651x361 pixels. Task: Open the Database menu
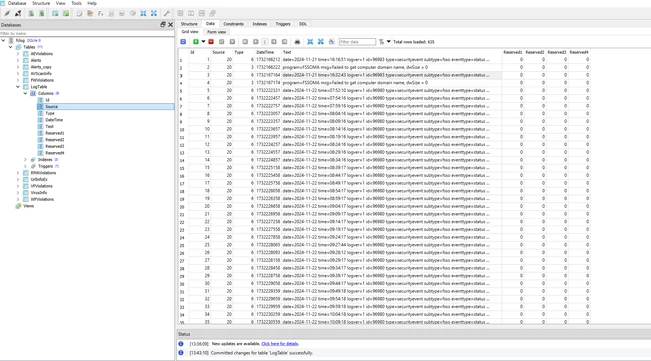(x=17, y=3)
